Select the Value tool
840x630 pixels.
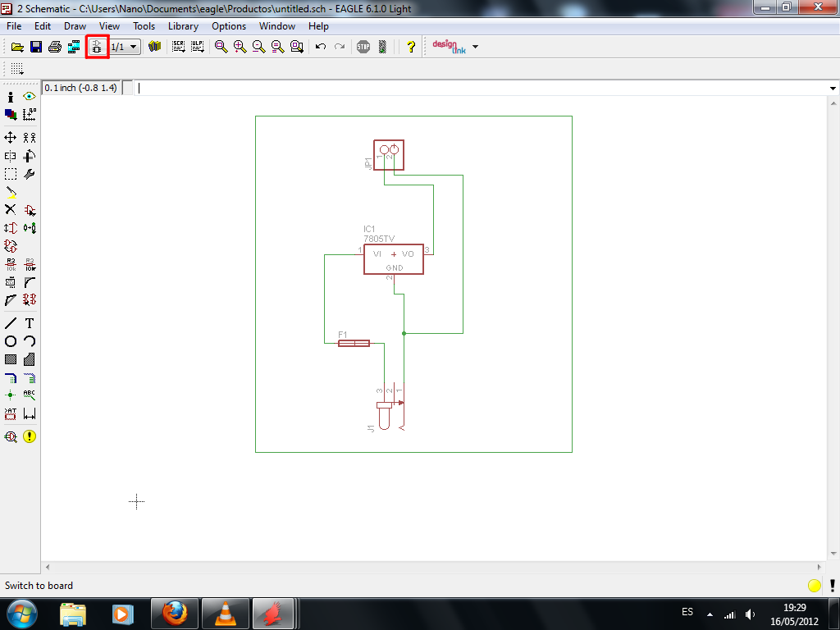[30, 264]
